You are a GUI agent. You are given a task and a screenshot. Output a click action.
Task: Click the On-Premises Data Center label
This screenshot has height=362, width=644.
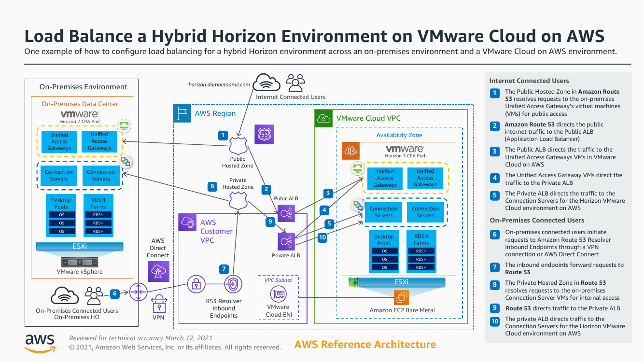pyautogui.click(x=80, y=104)
